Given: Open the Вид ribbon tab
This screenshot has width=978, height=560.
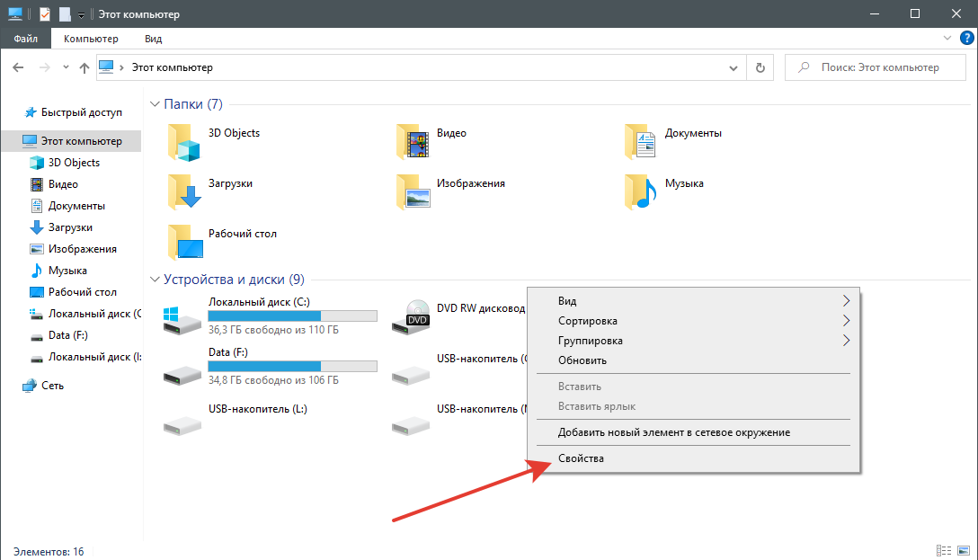Looking at the screenshot, I should [154, 39].
